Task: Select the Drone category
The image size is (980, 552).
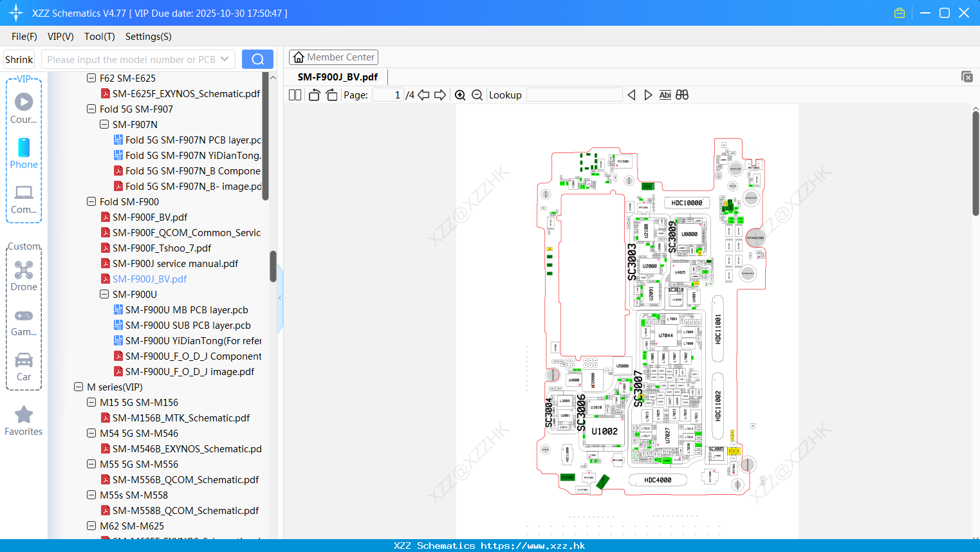Action: coord(24,275)
